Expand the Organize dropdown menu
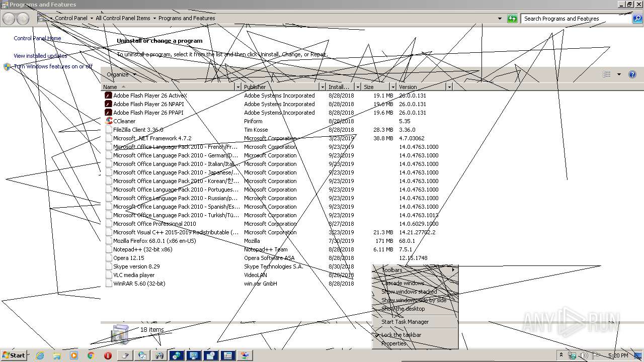Viewport: 644px width, 362px height. coord(121,74)
